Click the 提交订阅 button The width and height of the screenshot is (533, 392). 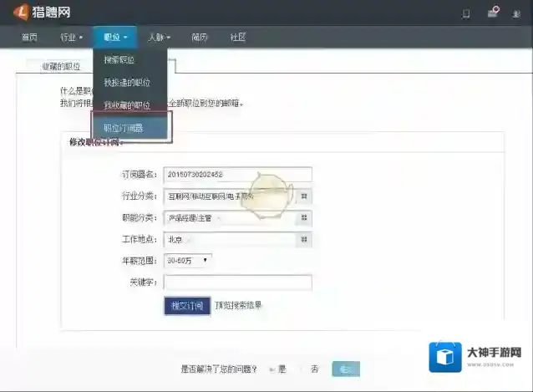coord(187,306)
